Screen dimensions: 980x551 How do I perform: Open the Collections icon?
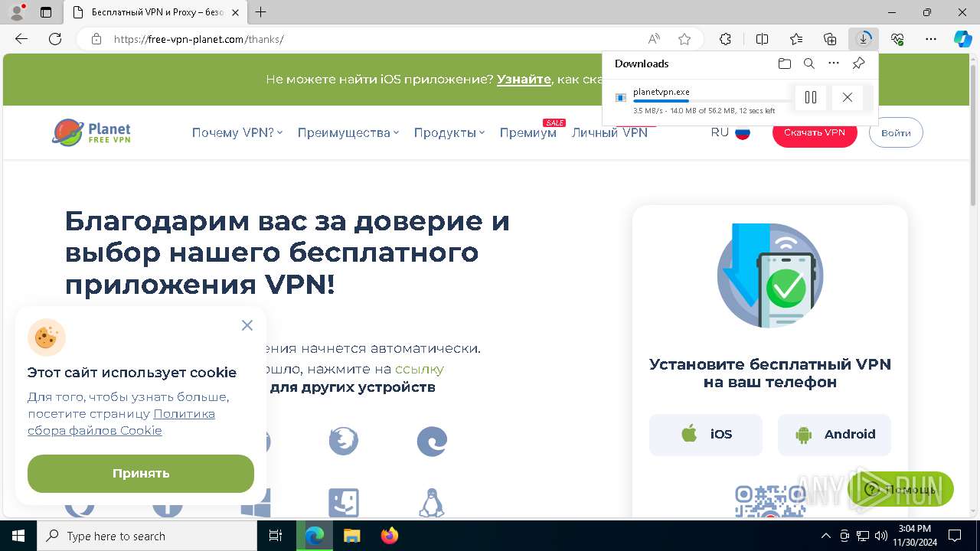[x=830, y=39]
